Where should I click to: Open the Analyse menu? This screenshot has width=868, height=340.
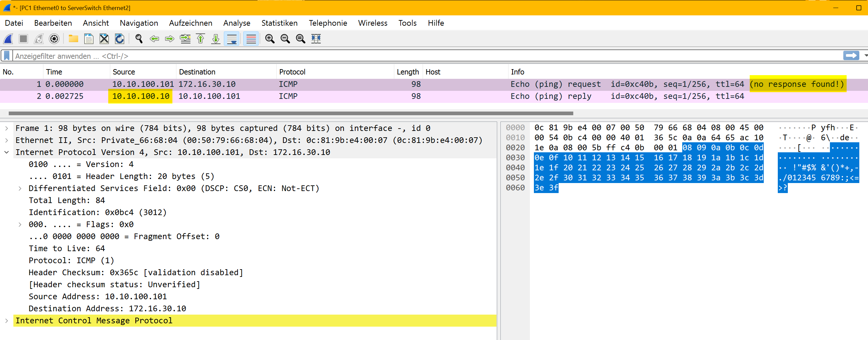(x=237, y=23)
